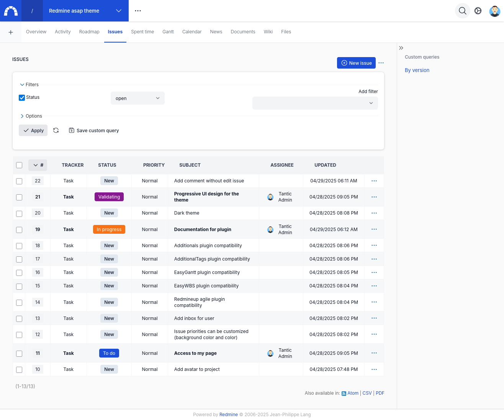Click Save custom query
Viewport: 504px width, 420px height.
click(x=94, y=130)
